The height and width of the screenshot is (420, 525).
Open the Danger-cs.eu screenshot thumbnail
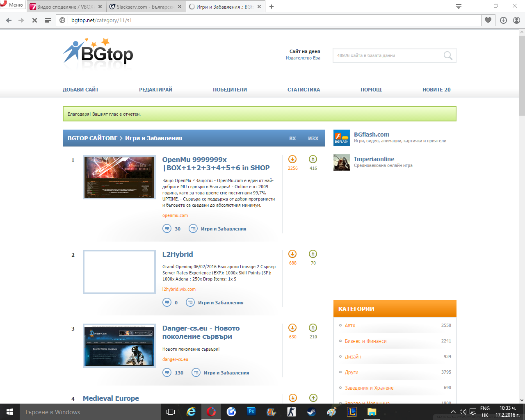click(x=119, y=346)
